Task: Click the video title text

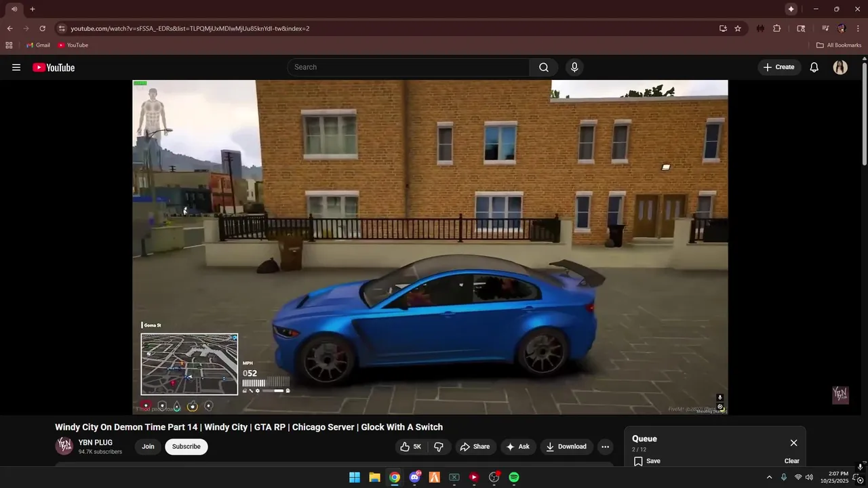Action: click(249, 427)
